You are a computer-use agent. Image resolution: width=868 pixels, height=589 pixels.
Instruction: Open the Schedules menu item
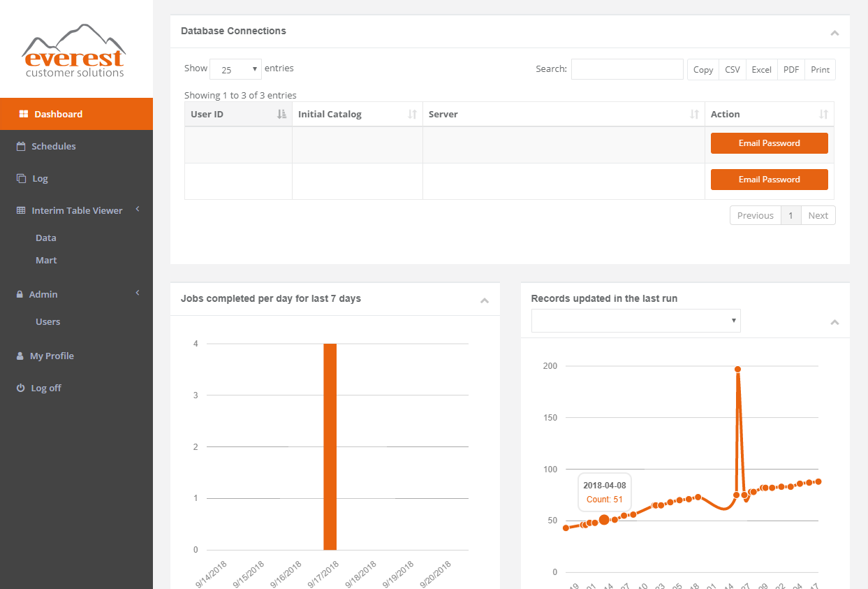[76, 146]
